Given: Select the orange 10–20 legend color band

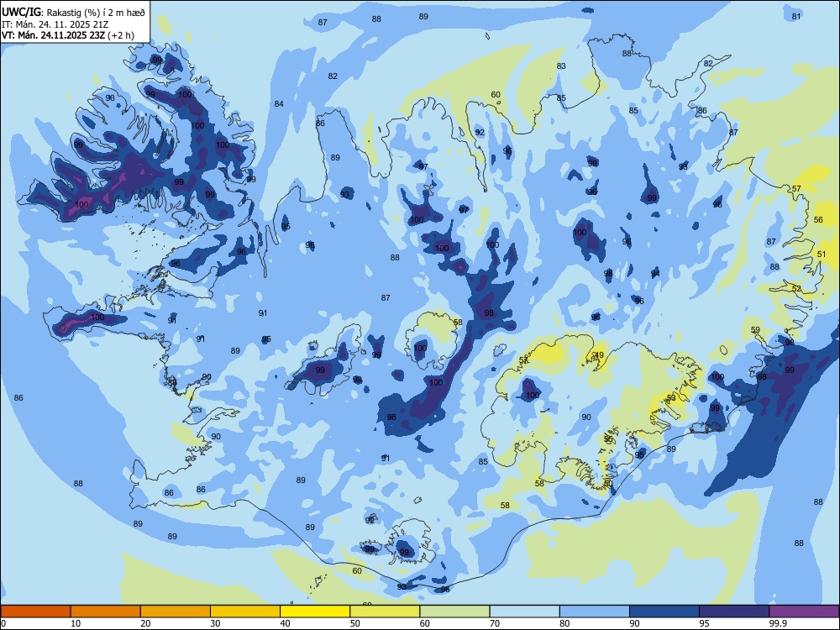Looking at the screenshot, I should point(106,612).
